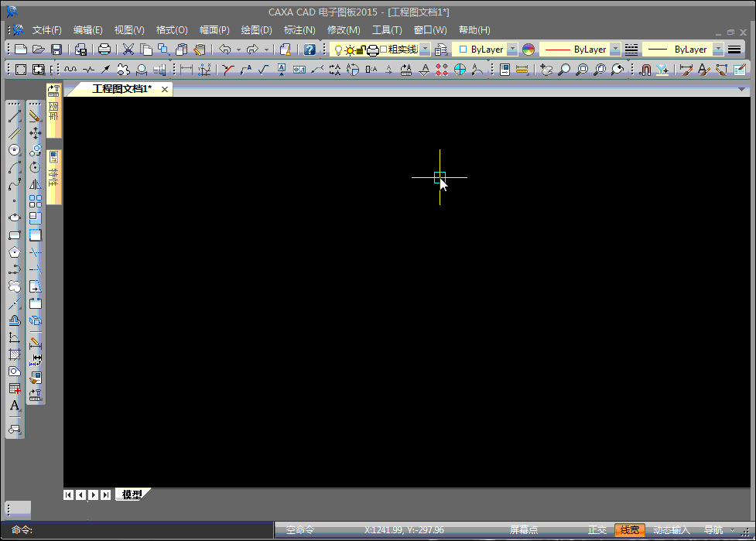Image resolution: width=756 pixels, height=541 pixels.
Task: Toggle the 动态输入 dynamic input
Action: [672, 530]
